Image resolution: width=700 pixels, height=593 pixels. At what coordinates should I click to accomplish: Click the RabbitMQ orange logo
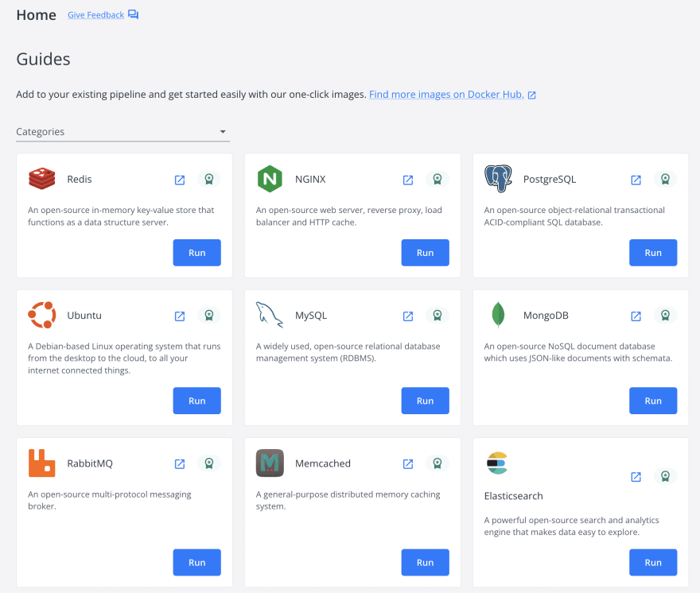tap(42, 463)
